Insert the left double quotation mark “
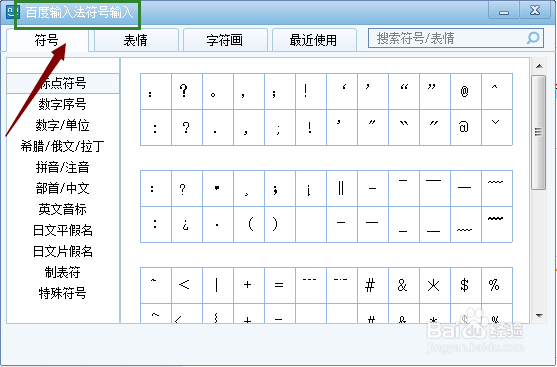The height and width of the screenshot is (367, 557). [x=404, y=91]
